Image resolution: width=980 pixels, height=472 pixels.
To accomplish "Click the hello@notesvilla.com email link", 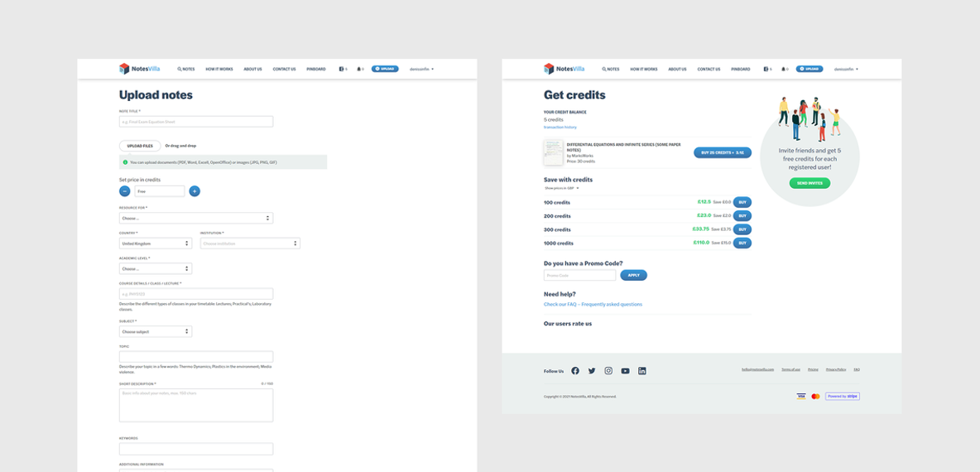I will (x=758, y=369).
